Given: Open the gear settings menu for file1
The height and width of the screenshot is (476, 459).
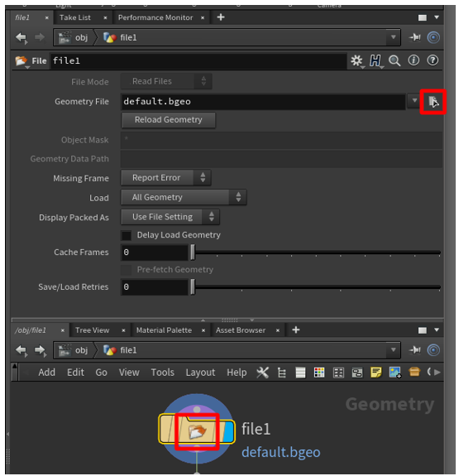Looking at the screenshot, I should tap(356, 60).
